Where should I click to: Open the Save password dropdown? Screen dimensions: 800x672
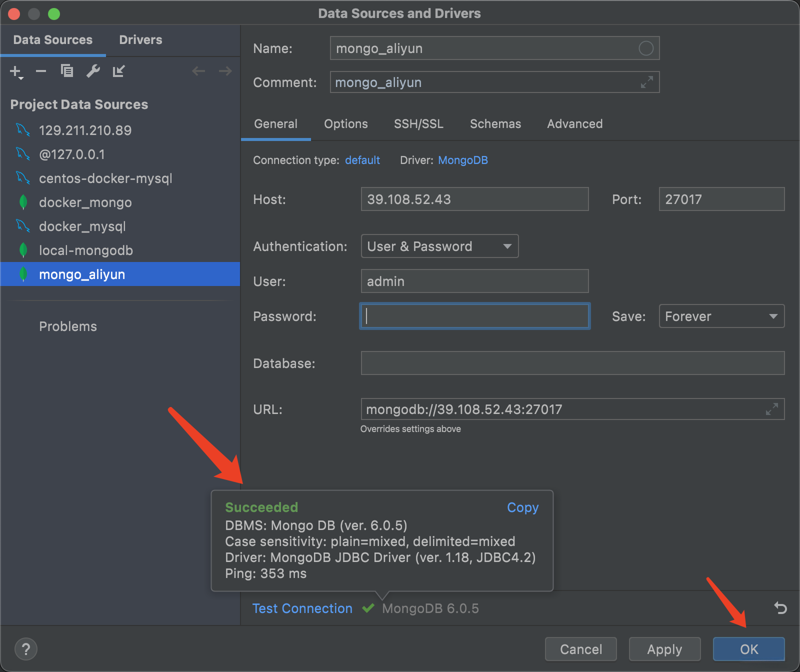[721, 316]
